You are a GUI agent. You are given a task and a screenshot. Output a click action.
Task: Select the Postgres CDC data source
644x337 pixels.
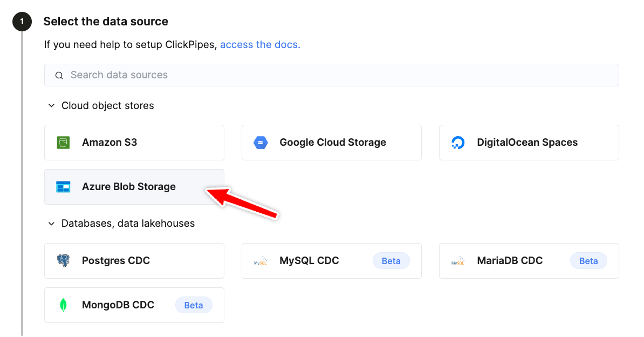point(134,260)
